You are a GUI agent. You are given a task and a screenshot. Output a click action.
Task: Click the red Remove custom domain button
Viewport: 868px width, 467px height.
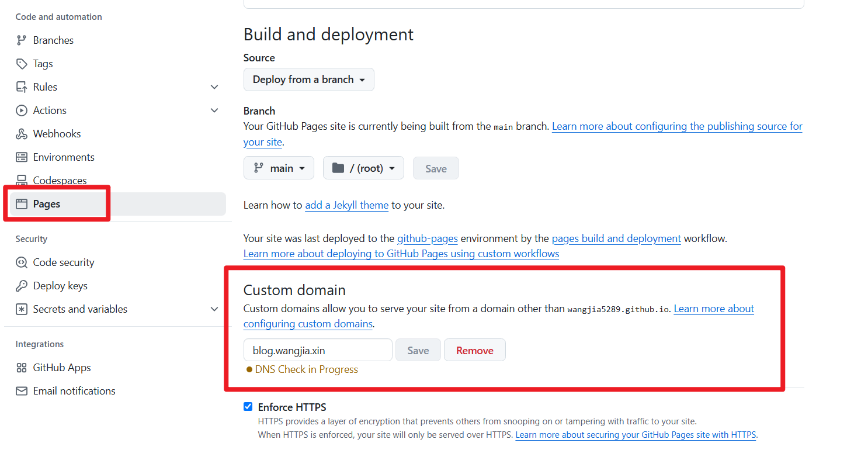(474, 351)
